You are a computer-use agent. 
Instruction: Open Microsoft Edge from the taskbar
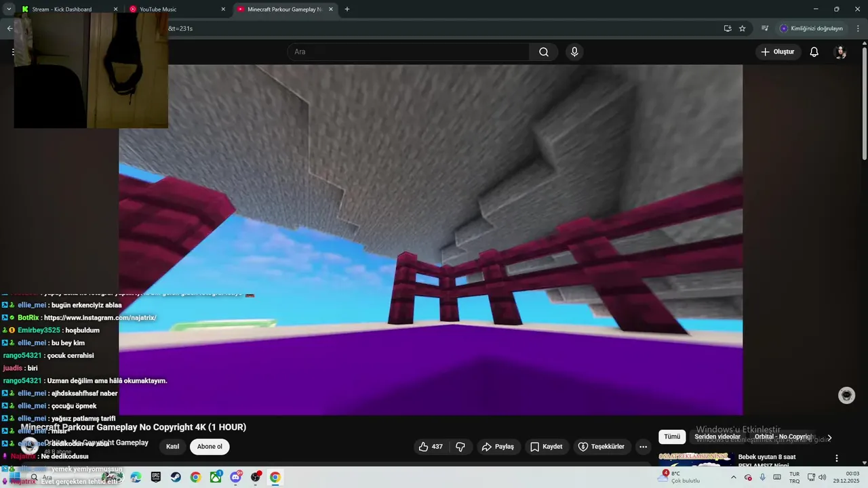tap(136, 477)
